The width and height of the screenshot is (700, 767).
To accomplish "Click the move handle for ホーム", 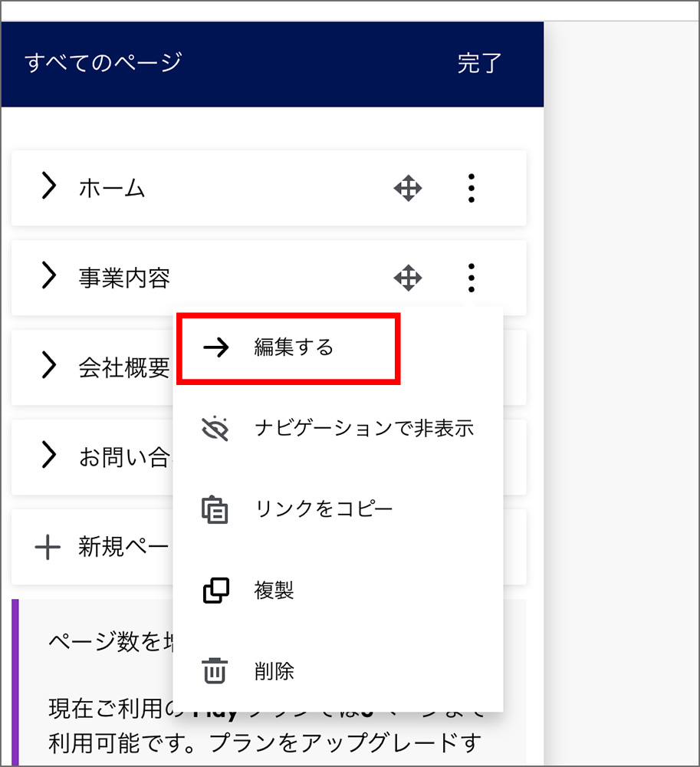I will point(408,189).
